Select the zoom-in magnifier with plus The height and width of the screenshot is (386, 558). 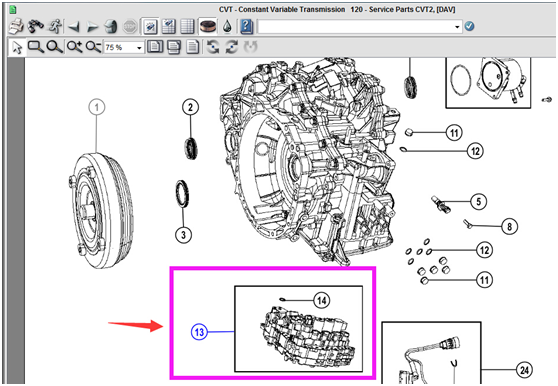coord(75,47)
